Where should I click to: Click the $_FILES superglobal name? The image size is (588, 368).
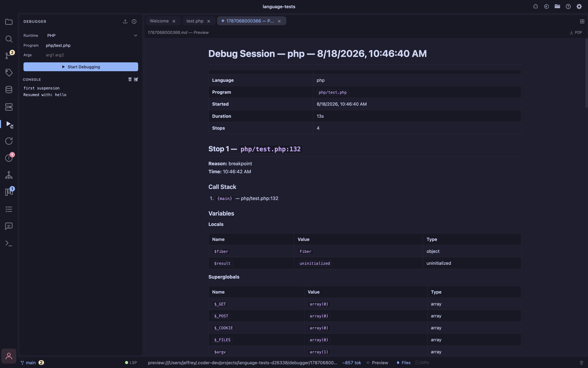click(222, 340)
